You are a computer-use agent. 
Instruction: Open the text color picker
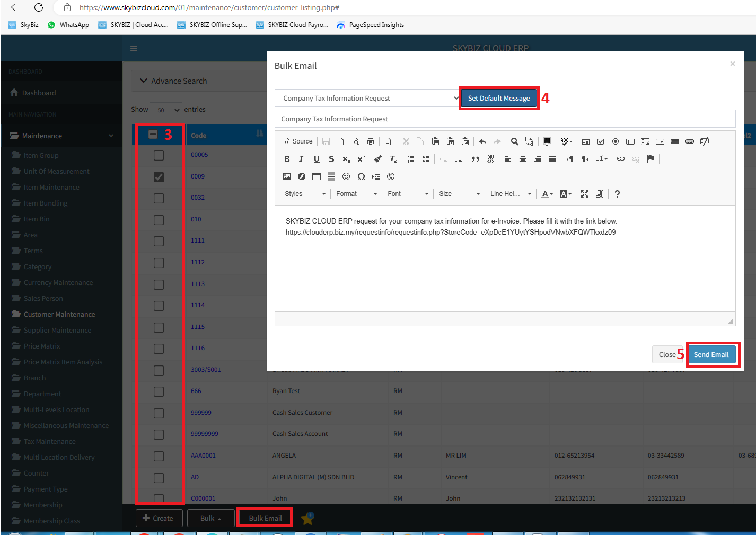[x=547, y=194]
